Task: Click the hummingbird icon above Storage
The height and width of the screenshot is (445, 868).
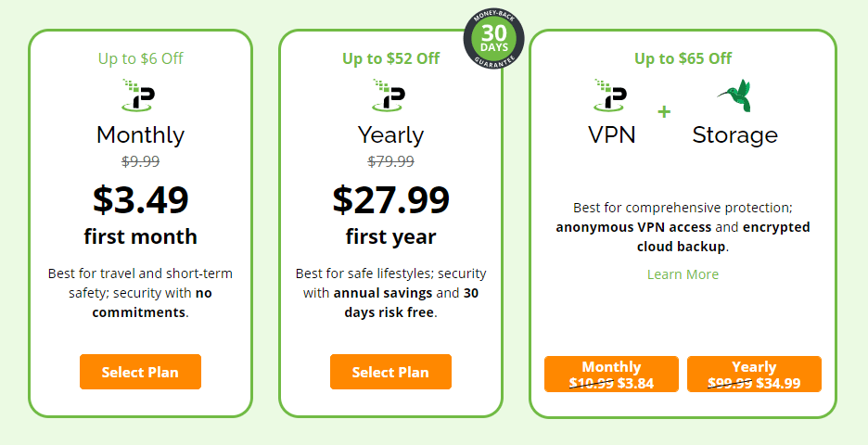Action: tap(734, 95)
